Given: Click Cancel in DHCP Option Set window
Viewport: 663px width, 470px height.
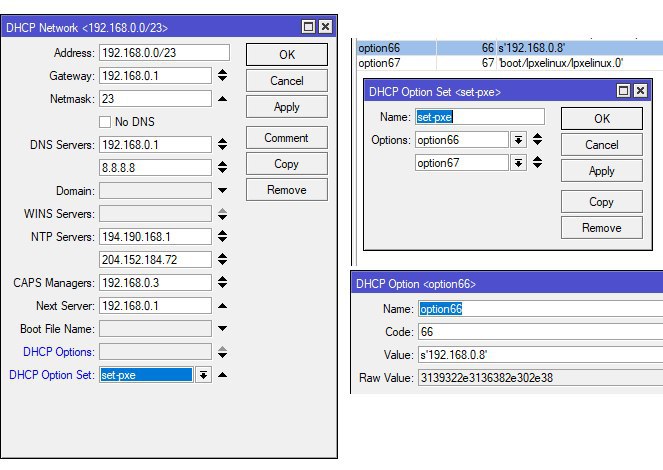Looking at the screenshot, I should click(602, 145).
